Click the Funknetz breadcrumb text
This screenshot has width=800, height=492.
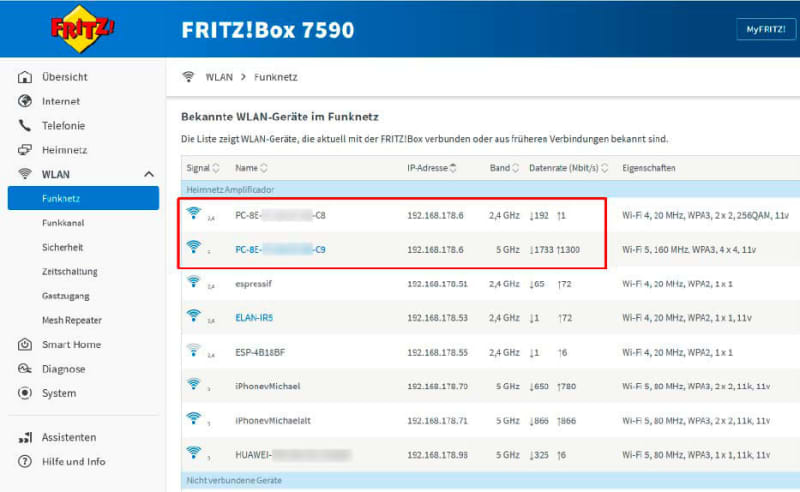[x=276, y=77]
